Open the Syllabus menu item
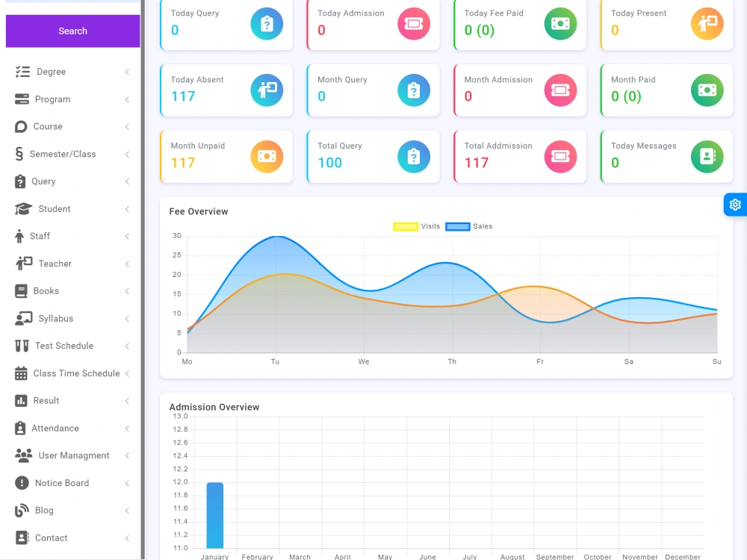Viewport: 747px width, 560px height. 72,319
